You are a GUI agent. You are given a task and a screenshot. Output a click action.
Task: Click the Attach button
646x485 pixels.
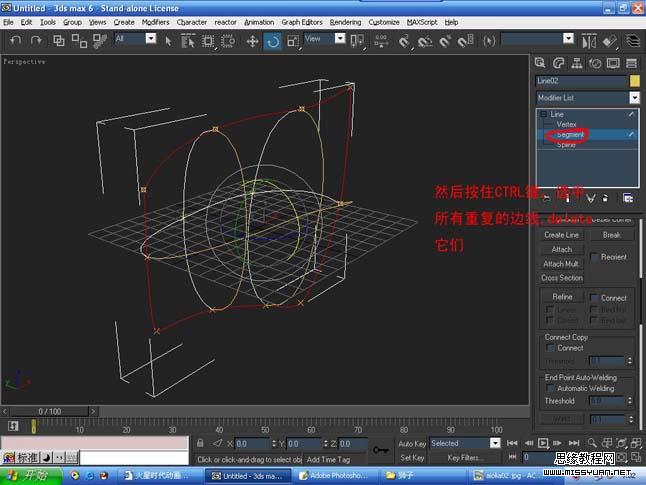coord(562,250)
